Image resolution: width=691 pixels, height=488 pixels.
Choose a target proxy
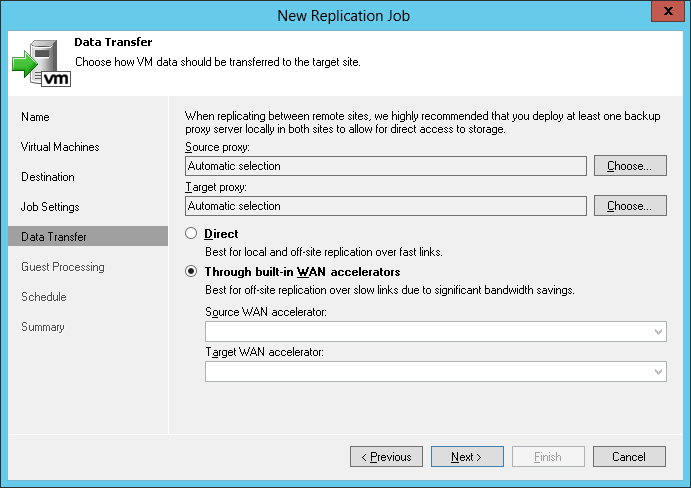629,206
